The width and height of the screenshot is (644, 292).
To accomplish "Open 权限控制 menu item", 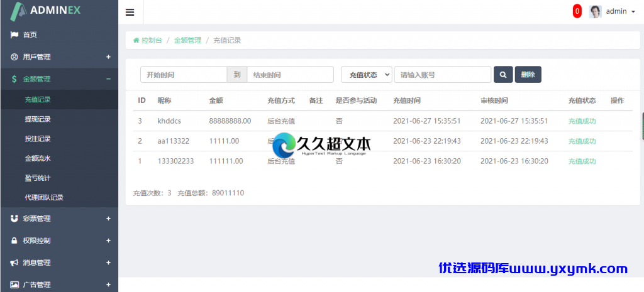I will pos(37,241).
